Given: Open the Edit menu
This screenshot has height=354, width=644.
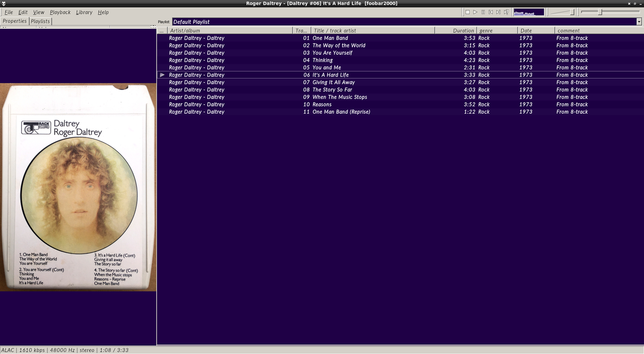Looking at the screenshot, I should pos(23,12).
